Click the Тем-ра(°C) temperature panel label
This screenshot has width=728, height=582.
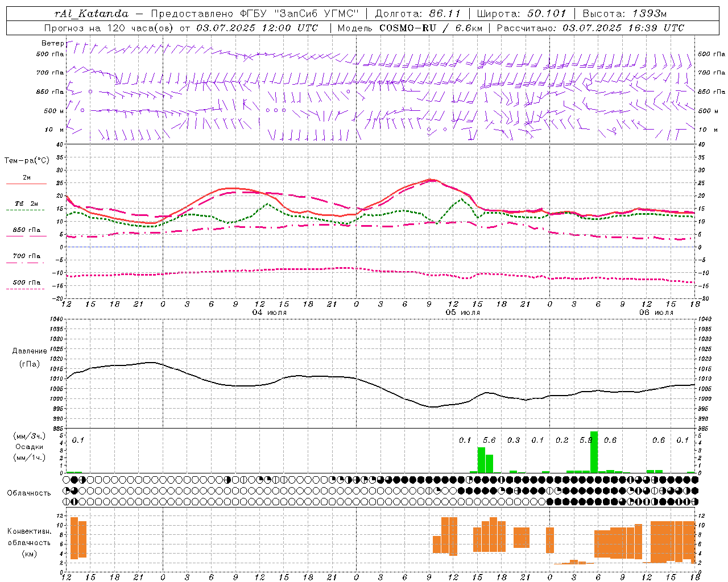coord(27,161)
